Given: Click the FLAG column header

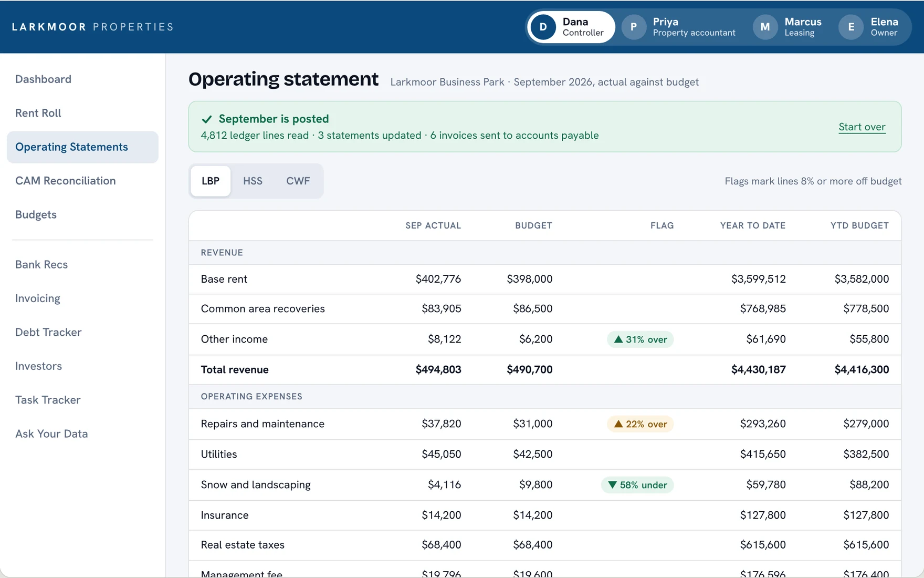Looking at the screenshot, I should 662,226.
